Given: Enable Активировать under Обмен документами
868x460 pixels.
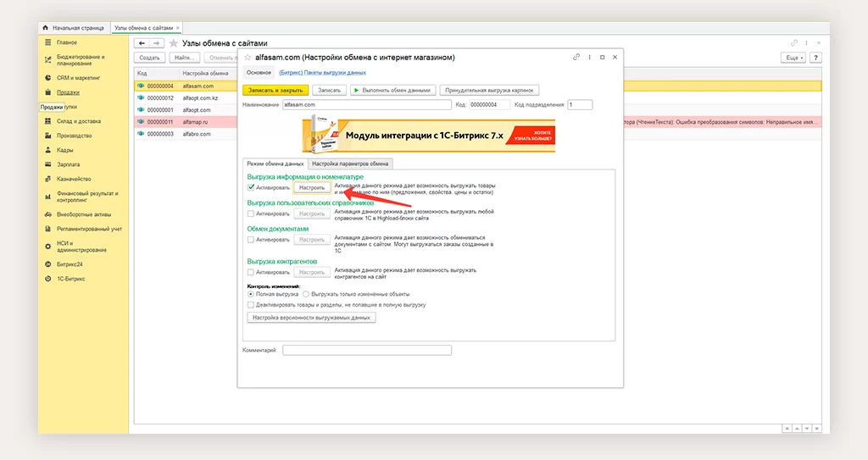Looking at the screenshot, I should (251, 240).
